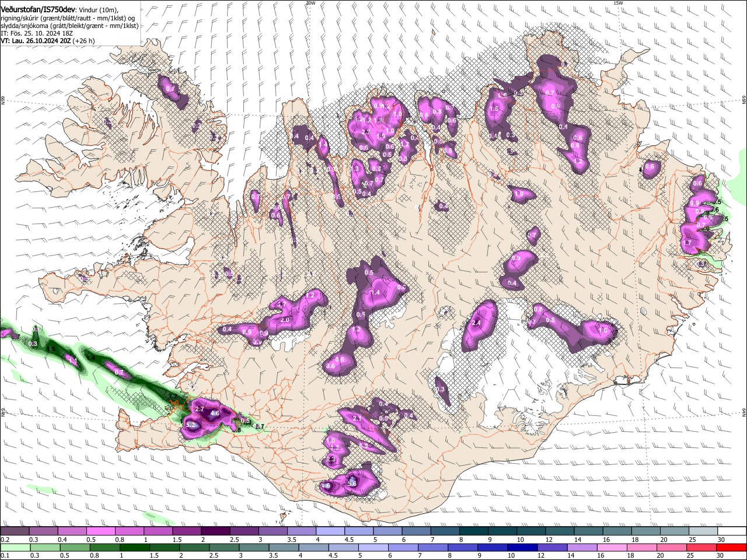Click the dark purple 2 snow-scale swatch
The width and height of the screenshot is (747, 560).
click(x=215, y=531)
